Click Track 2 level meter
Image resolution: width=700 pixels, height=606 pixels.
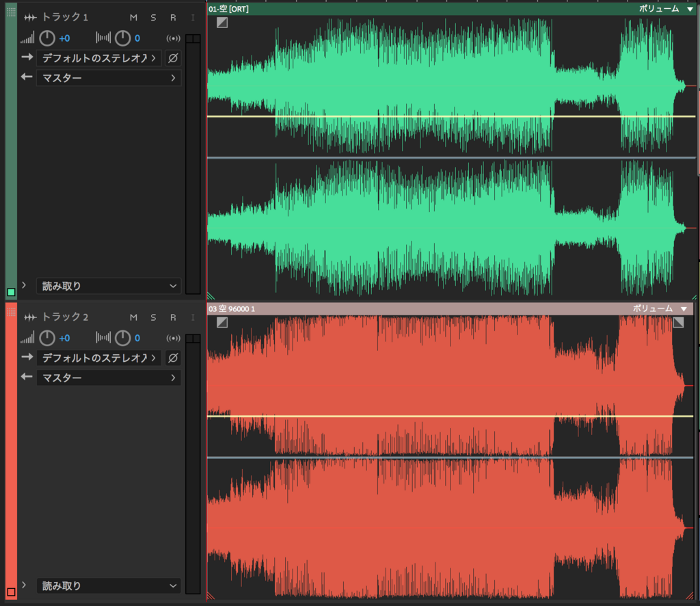(x=193, y=464)
